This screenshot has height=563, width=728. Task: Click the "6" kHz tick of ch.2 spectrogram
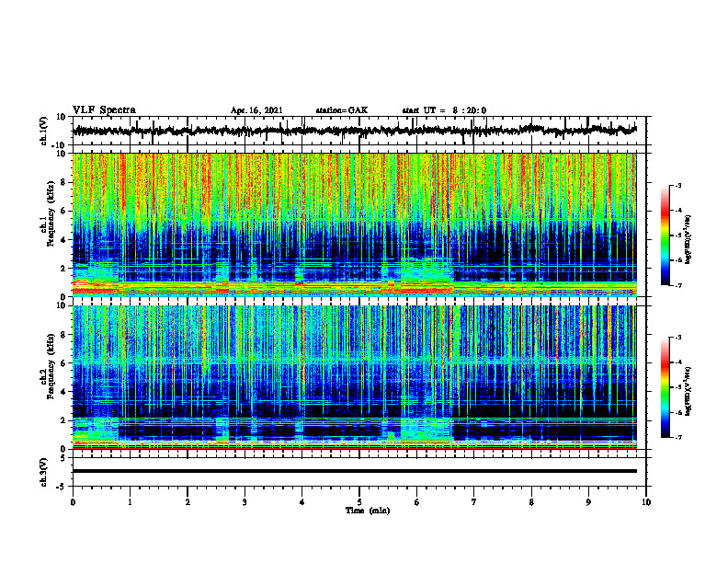pyautogui.click(x=63, y=362)
